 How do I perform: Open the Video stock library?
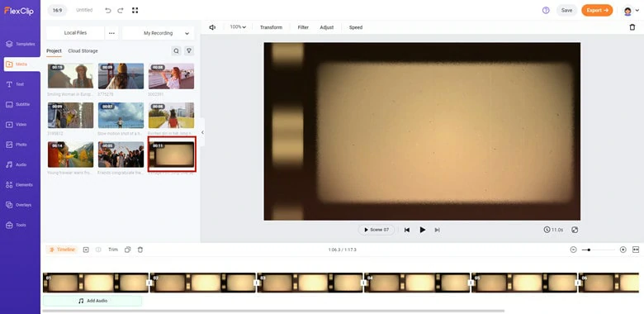point(17,125)
